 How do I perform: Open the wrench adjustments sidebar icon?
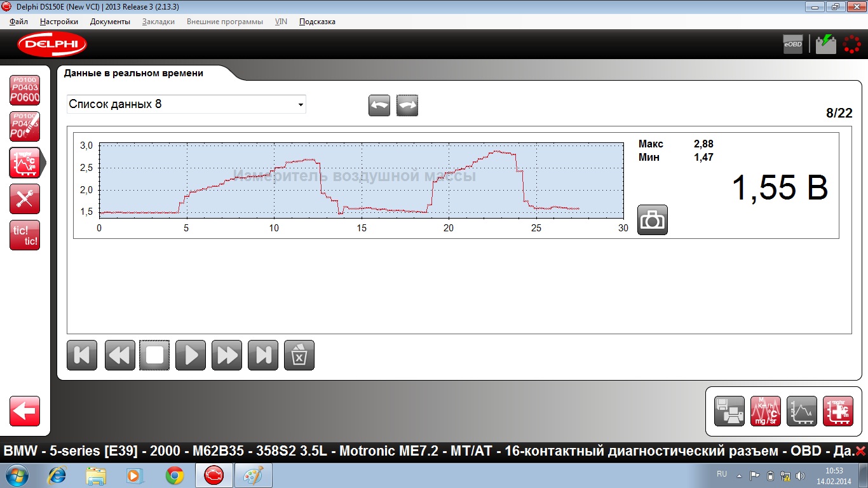pyautogui.click(x=25, y=199)
